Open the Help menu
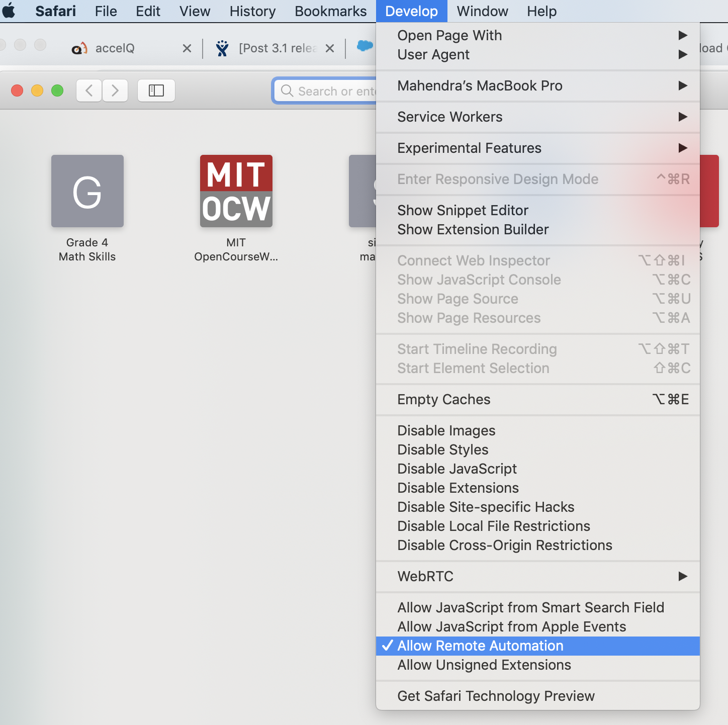This screenshot has height=725, width=728. [541, 11]
